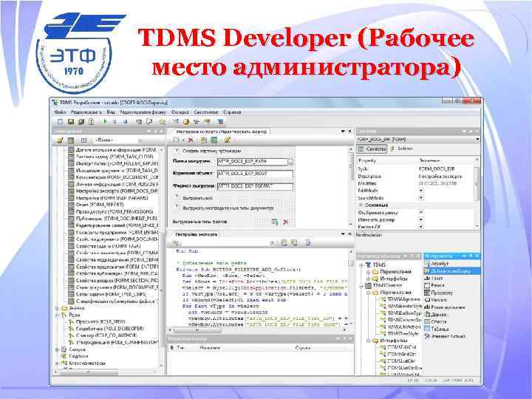Open the FORM_DOCS_EXP object selector dropdown

(477, 139)
